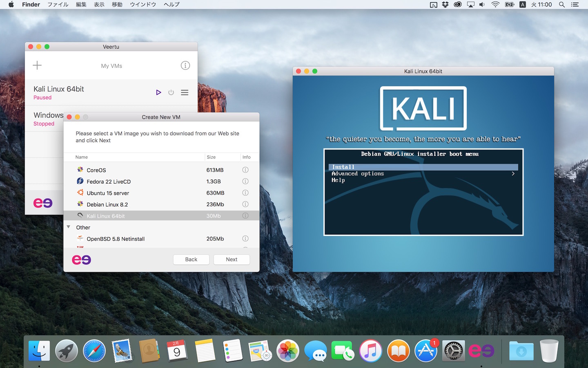Open the hamburger menu for Kali Linux 64bit

(x=185, y=92)
